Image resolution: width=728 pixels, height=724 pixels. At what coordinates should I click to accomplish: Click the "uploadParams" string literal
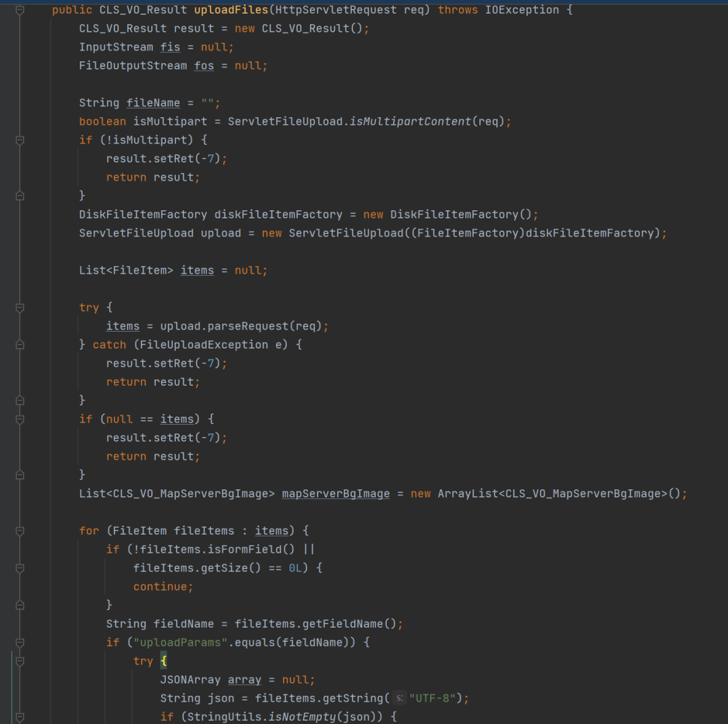click(180, 642)
